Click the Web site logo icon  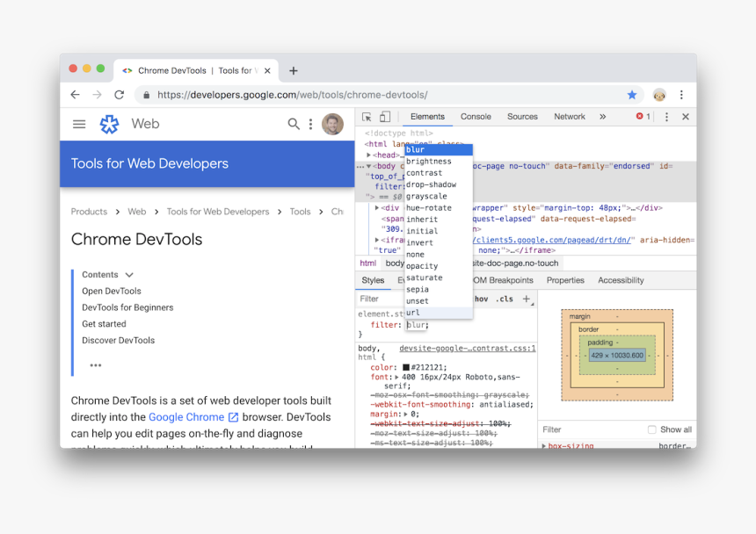[110, 124]
